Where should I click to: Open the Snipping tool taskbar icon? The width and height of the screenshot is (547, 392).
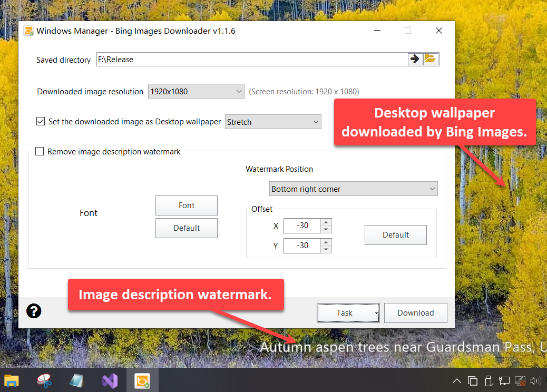click(44, 381)
